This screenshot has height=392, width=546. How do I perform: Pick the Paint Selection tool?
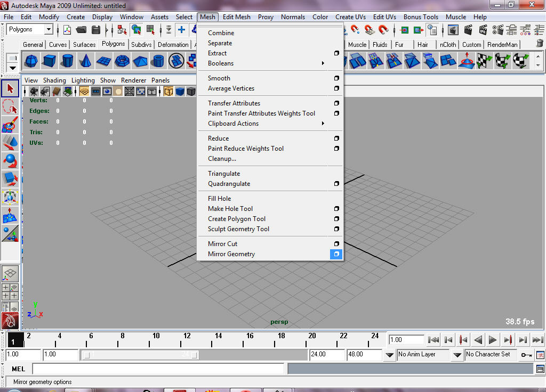tap(10, 125)
